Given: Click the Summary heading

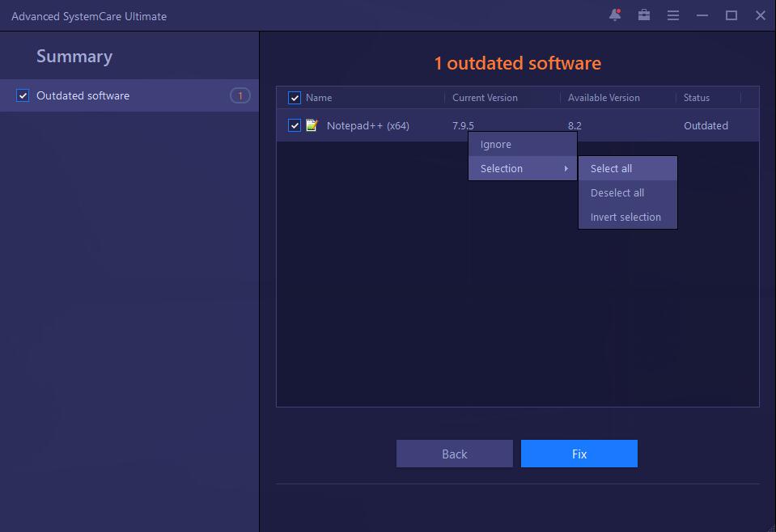Looking at the screenshot, I should (74, 57).
